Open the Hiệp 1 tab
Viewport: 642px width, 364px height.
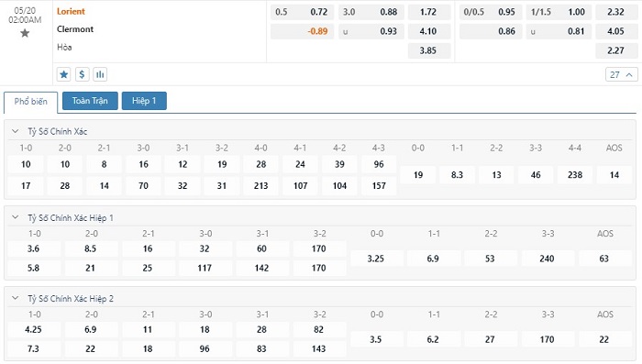[x=144, y=101]
